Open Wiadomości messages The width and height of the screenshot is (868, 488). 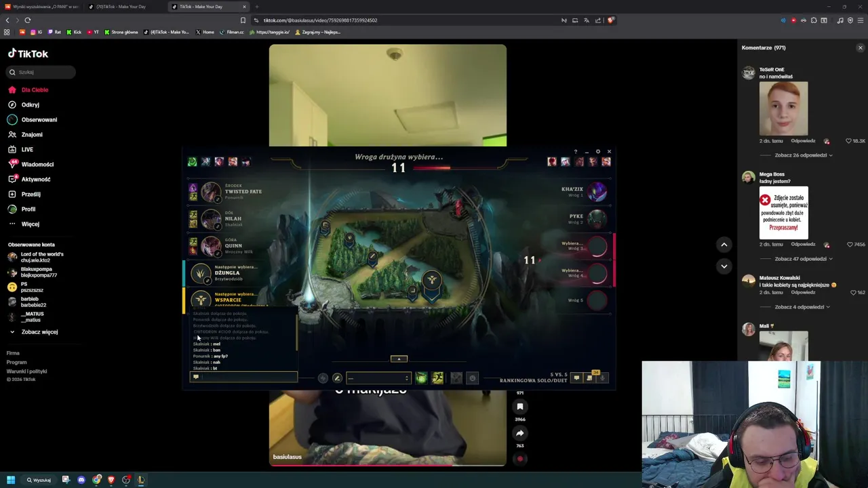pyautogui.click(x=31, y=164)
